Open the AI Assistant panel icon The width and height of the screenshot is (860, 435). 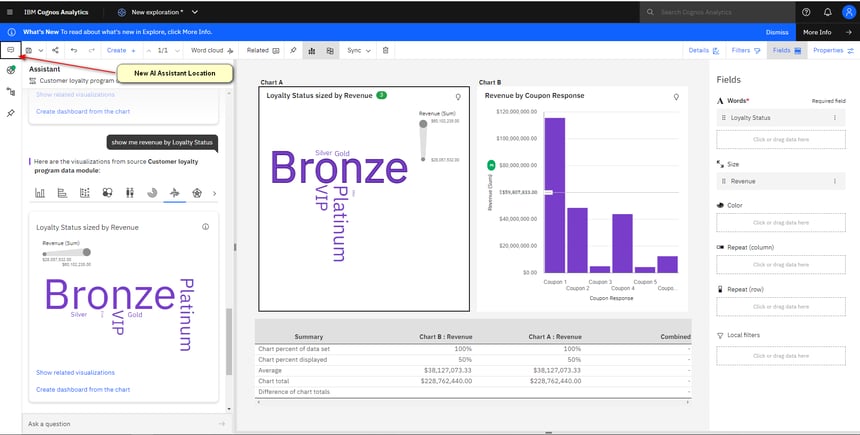click(x=10, y=50)
